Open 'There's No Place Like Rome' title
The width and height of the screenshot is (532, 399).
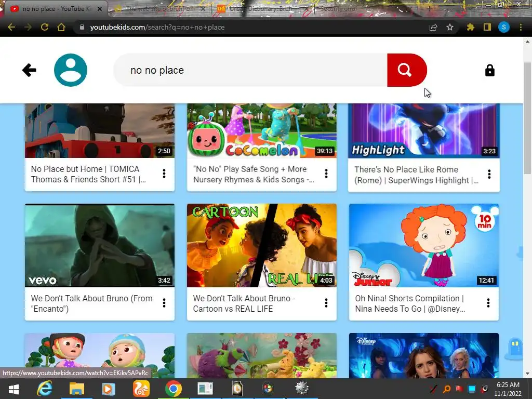pos(416,175)
